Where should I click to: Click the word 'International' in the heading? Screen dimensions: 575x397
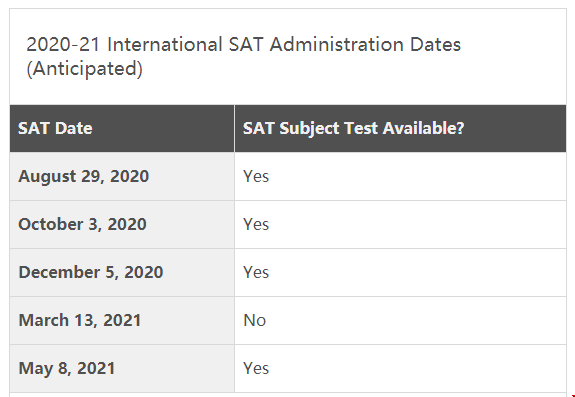coord(165,45)
